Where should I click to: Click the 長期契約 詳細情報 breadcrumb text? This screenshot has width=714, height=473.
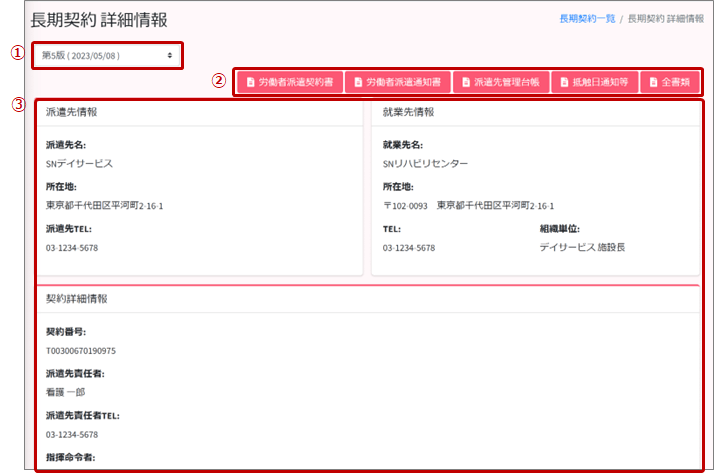click(x=665, y=19)
